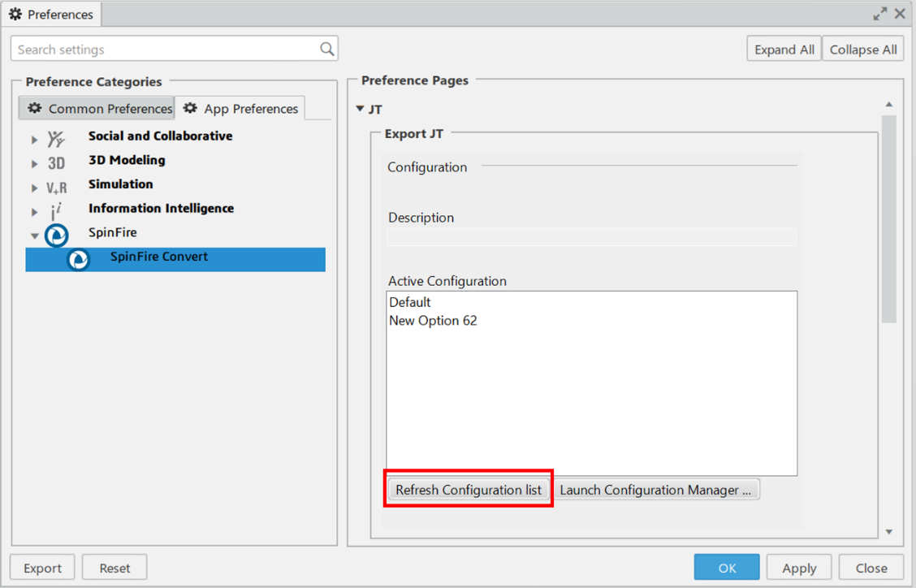This screenshot has height=588, width=916.
Task: Maximize the Preferences dialog with the arrows icon
Action: coord(879,14)
